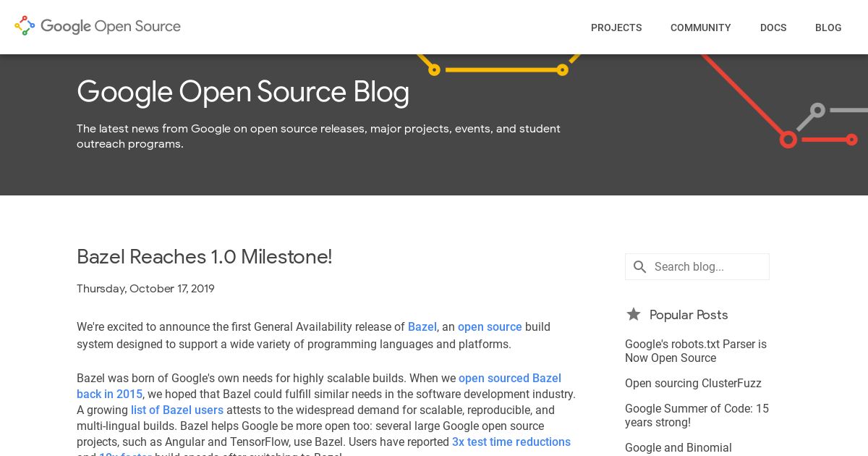868x456 pixels.
Task: Open 'Google Summer of Code: 15 years strong!'
Action: point(697,415)
